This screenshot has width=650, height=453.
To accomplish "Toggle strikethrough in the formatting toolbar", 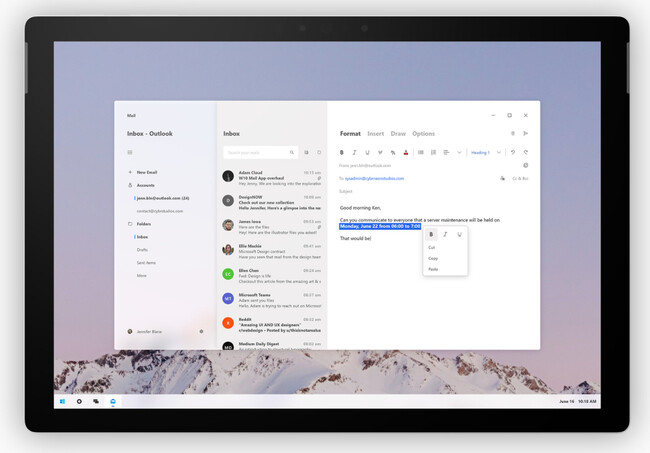I will (380, 153).
